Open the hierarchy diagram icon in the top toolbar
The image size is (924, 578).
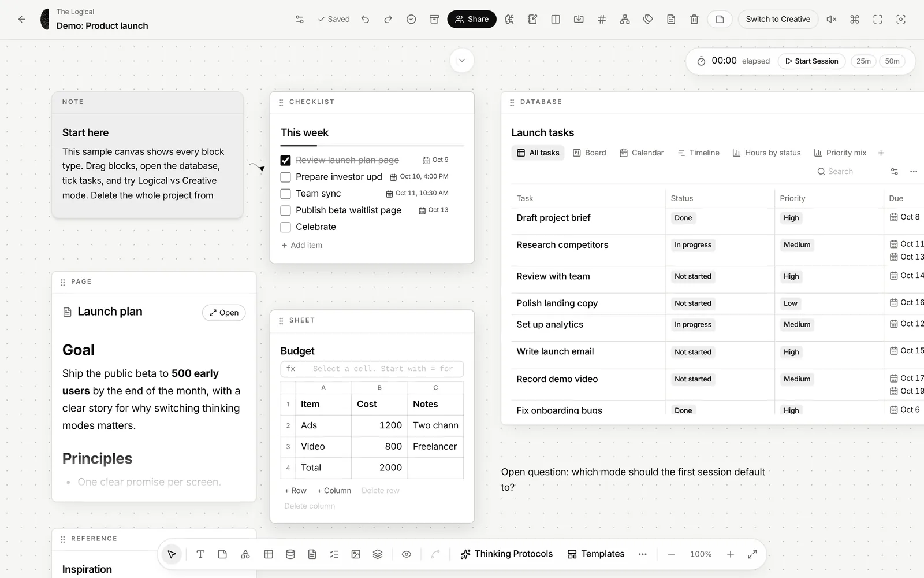point(625,19)
